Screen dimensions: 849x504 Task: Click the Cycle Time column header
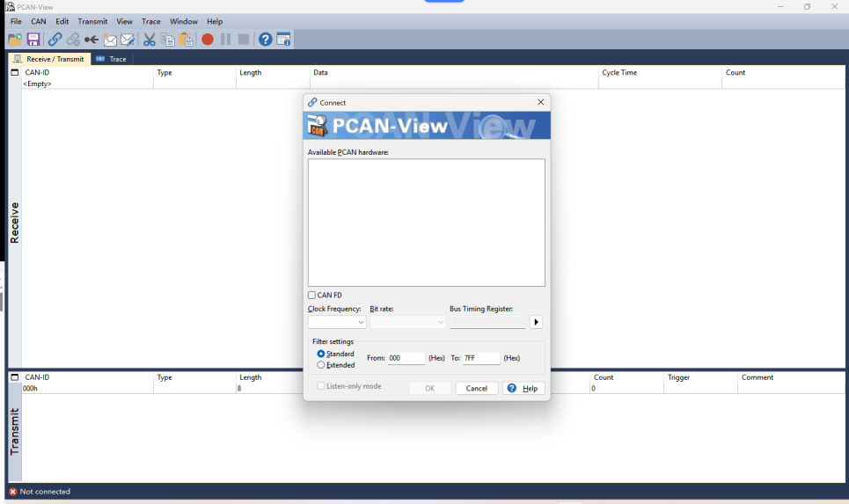click(x=660, y=72)
